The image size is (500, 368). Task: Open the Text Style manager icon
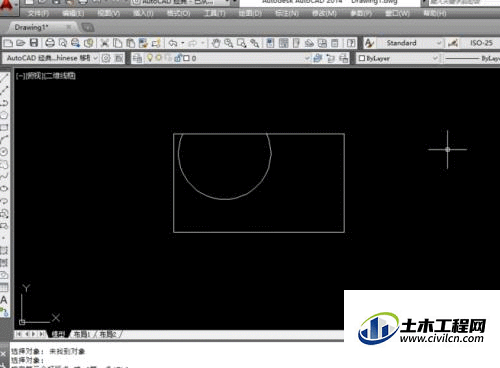(369, 43)
